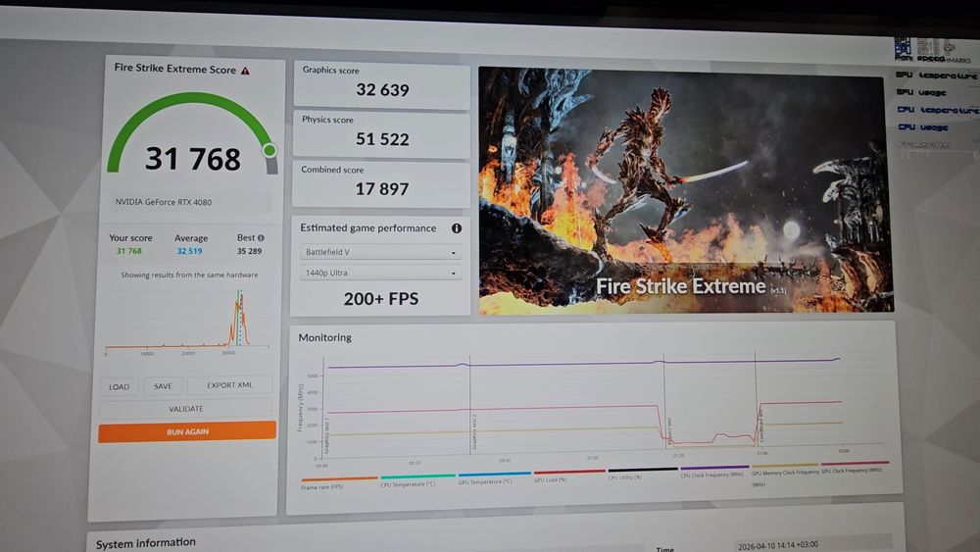Viewport: 980px width, 552px height.
Task: Start the benchmark with RUN AGAIN
Action: pyautogui.click(x=187, y=431)
